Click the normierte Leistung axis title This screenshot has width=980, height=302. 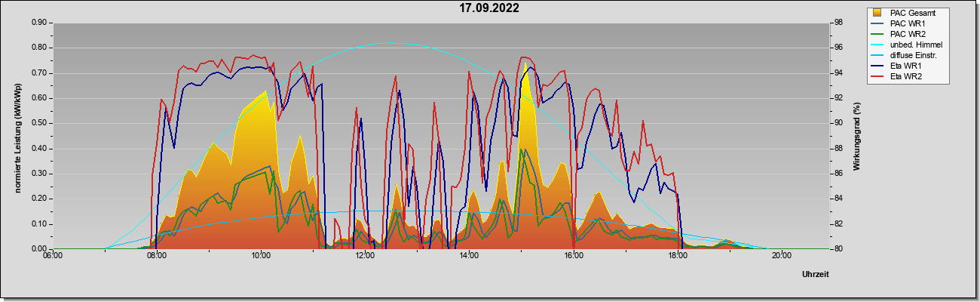click(x=17, y=136)
